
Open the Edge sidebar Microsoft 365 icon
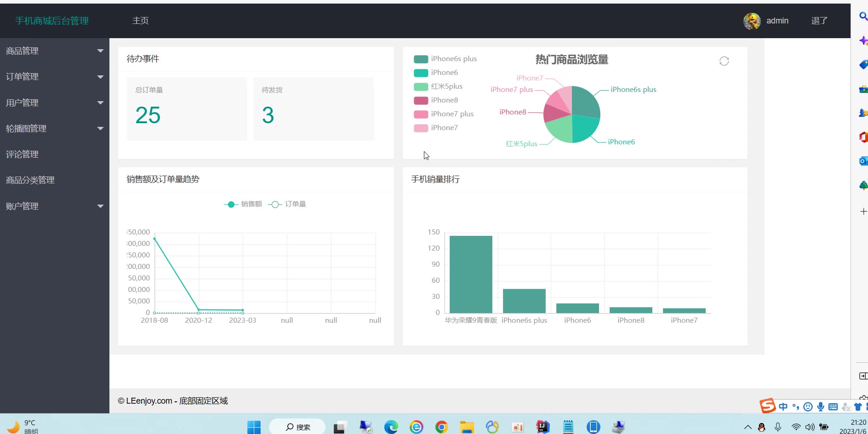point(863,137)
